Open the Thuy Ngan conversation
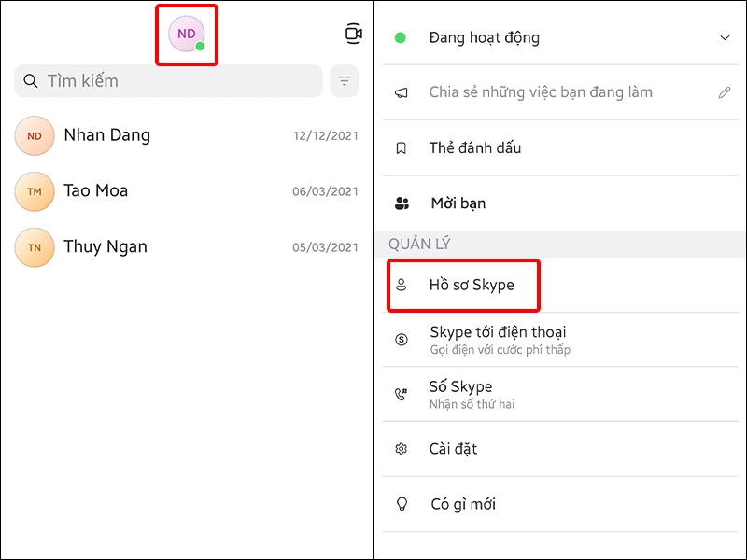 [x=187, y=247]
